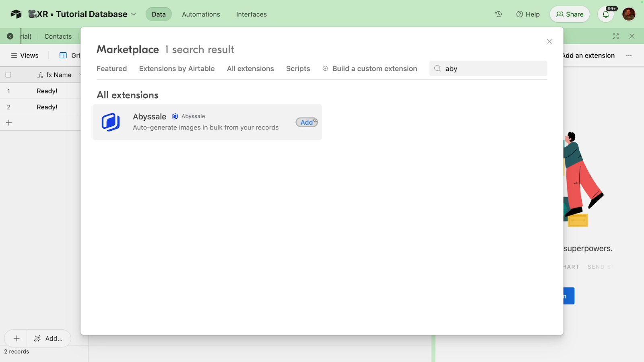Select the Ready! cell in row 2

tap(47, 107)
